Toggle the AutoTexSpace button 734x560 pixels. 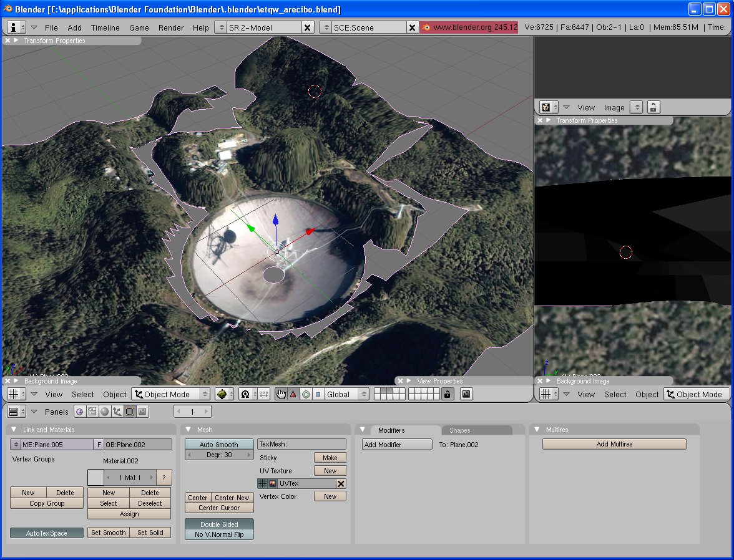47,533
